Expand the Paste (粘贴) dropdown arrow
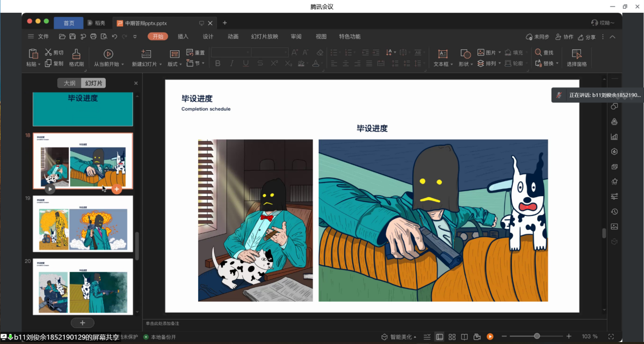The image size is (644, 344). point(39,65)
